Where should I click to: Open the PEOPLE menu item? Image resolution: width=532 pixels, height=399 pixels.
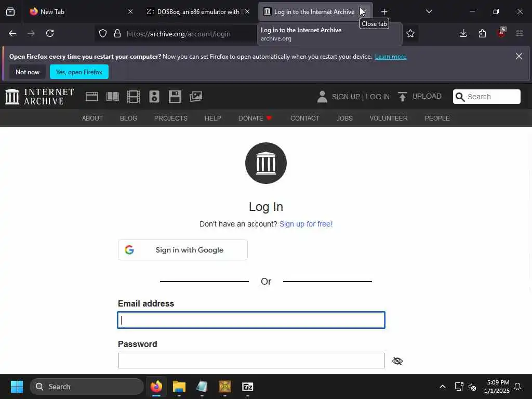click(437, 118)
